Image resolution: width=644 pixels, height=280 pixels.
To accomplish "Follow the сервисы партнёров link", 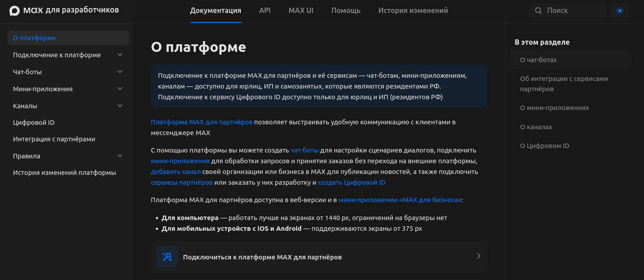I will coord(182,182).
